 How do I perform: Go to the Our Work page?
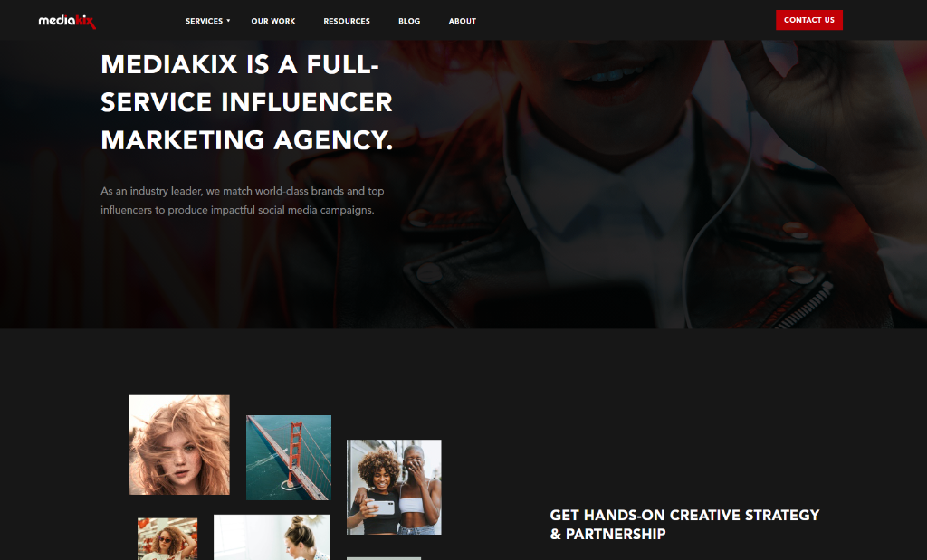[x=273, y=21]
